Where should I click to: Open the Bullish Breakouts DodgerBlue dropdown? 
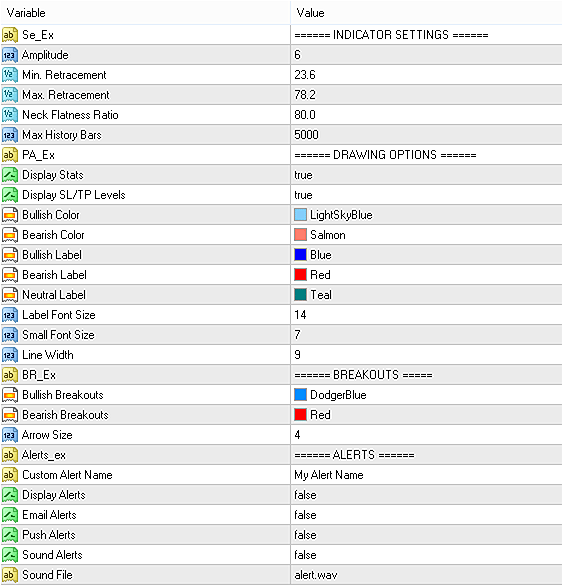coord(426,395)
